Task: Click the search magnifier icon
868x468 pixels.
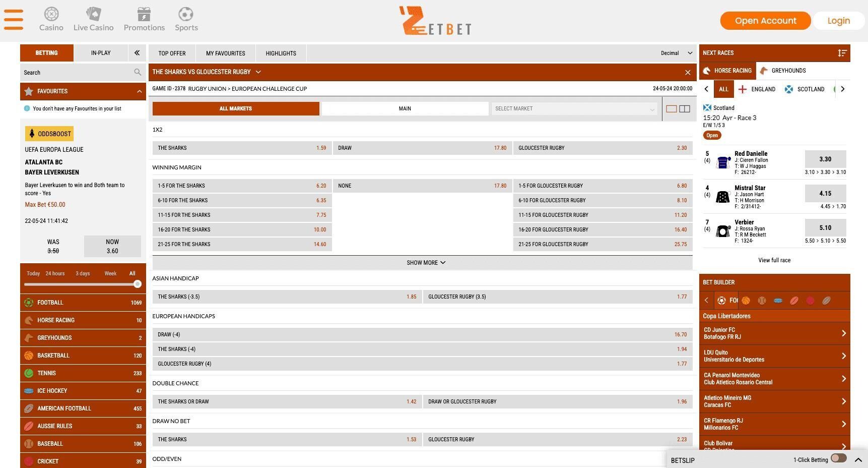Action: click(138, 73)
